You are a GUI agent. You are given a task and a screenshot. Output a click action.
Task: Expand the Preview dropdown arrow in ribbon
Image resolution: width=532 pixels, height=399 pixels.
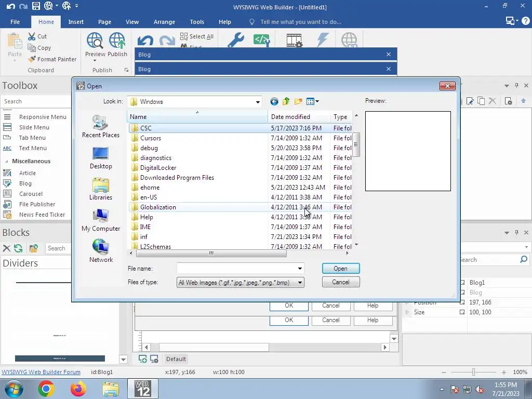(95, 61)
